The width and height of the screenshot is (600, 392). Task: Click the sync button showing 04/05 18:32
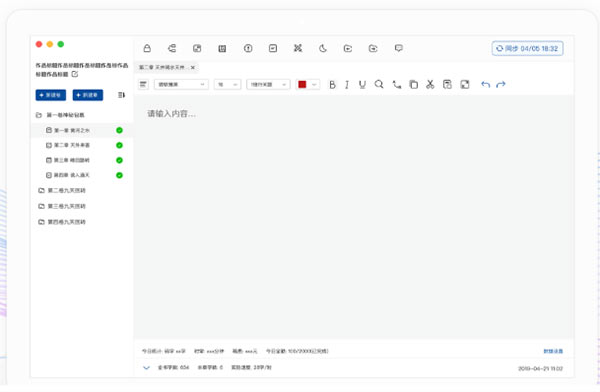527,49
